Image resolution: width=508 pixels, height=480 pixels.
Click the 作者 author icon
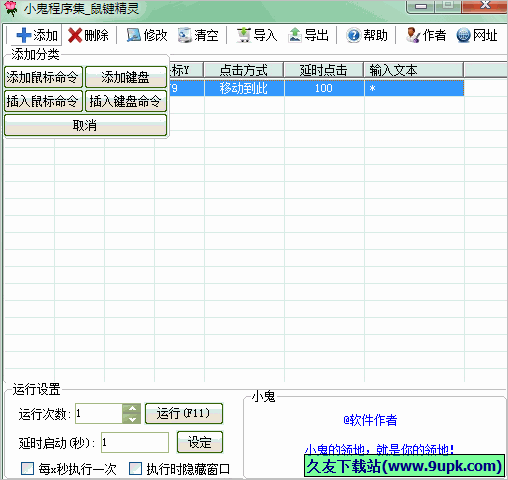(413, 35)
